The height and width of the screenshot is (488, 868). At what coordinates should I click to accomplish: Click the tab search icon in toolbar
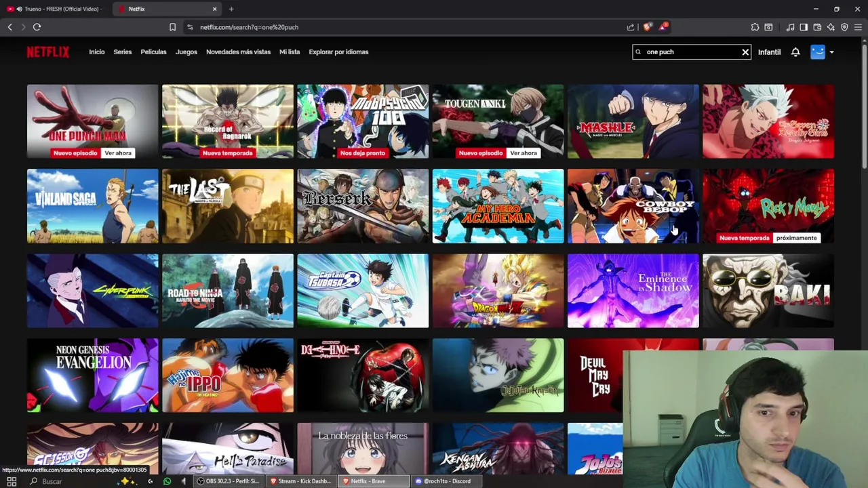[x=768, y=27]
